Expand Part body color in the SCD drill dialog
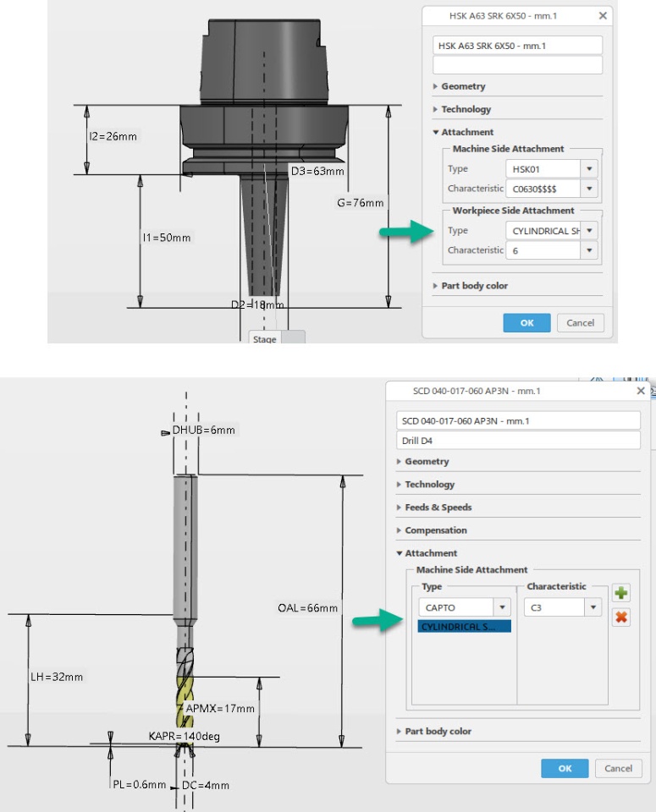The width and height of the screenshot is (656, 812). coord(433,731)
